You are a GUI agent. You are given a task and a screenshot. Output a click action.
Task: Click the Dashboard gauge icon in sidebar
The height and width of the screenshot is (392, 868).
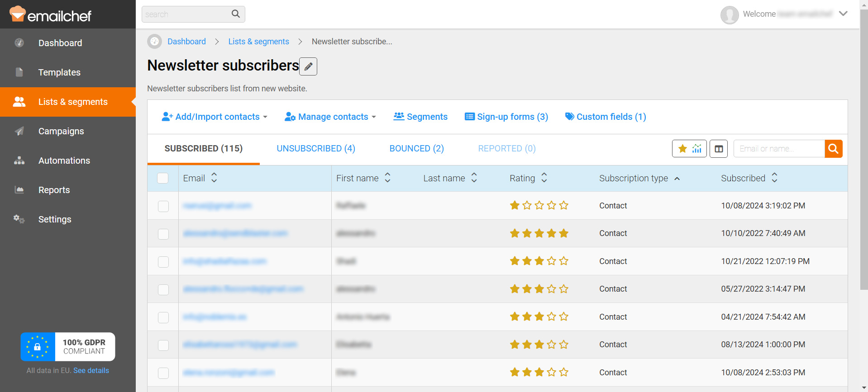pos(19,43)
